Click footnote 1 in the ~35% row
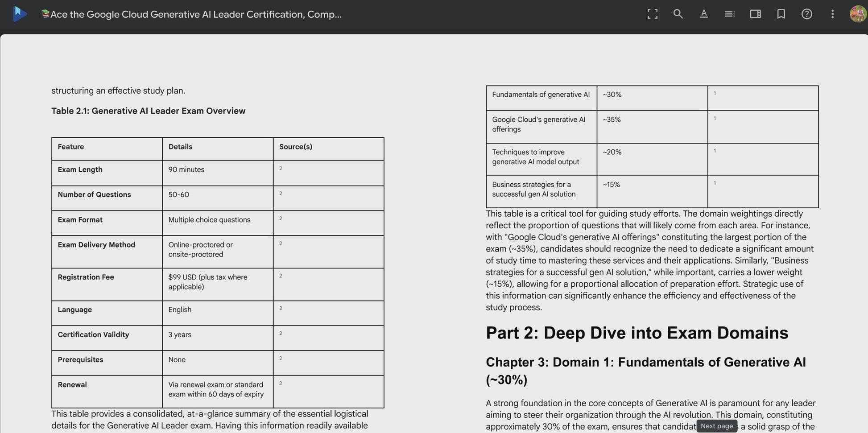 point(715,119)
